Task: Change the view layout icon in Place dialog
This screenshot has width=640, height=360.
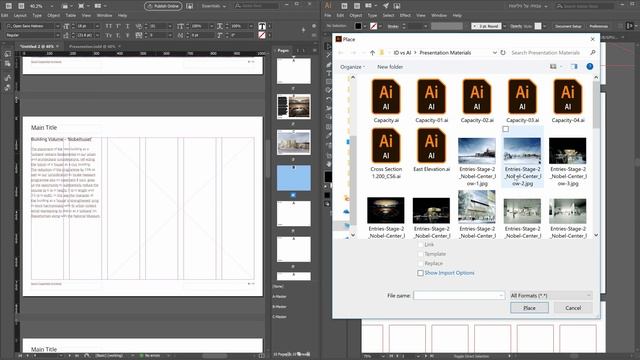Action: coord(553,66)
